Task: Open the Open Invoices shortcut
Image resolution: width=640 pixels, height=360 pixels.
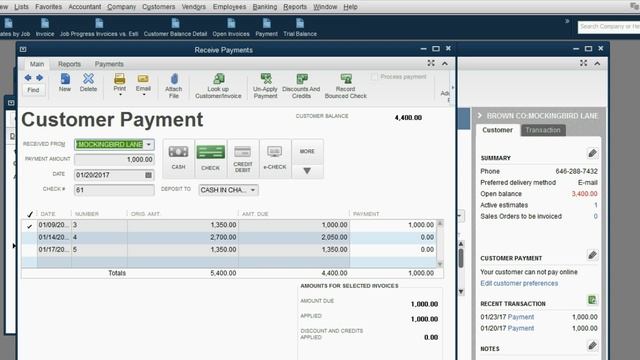Action: point(231,27)
